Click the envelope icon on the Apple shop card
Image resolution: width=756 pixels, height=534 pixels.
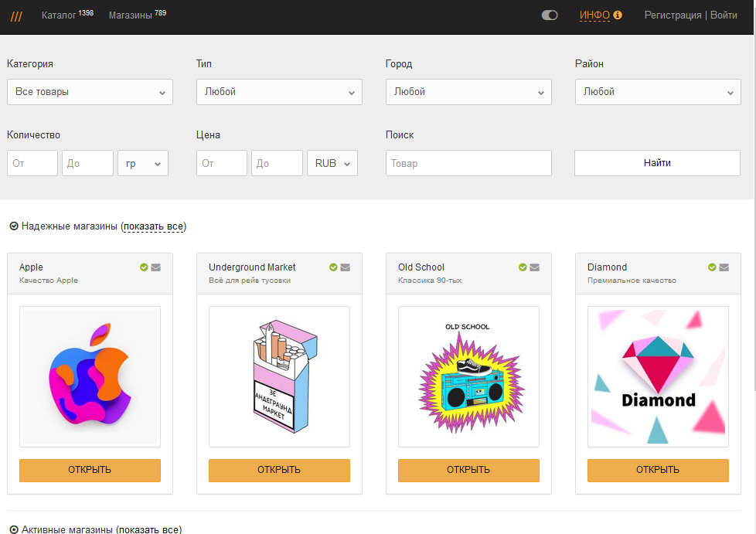(155, 267)
